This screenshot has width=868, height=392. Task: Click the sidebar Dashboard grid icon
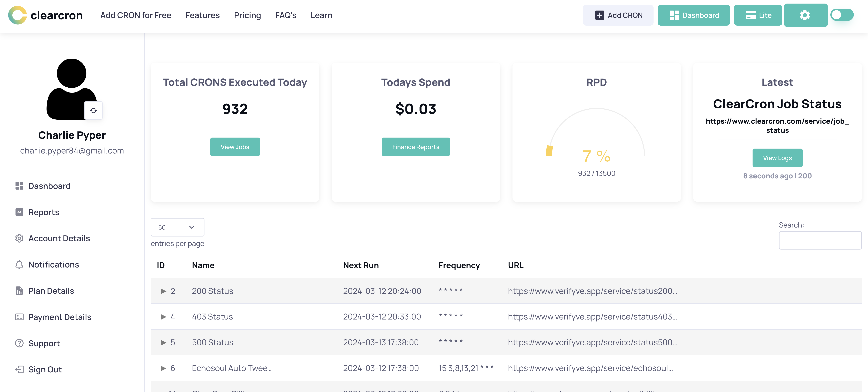coord(19,186)
